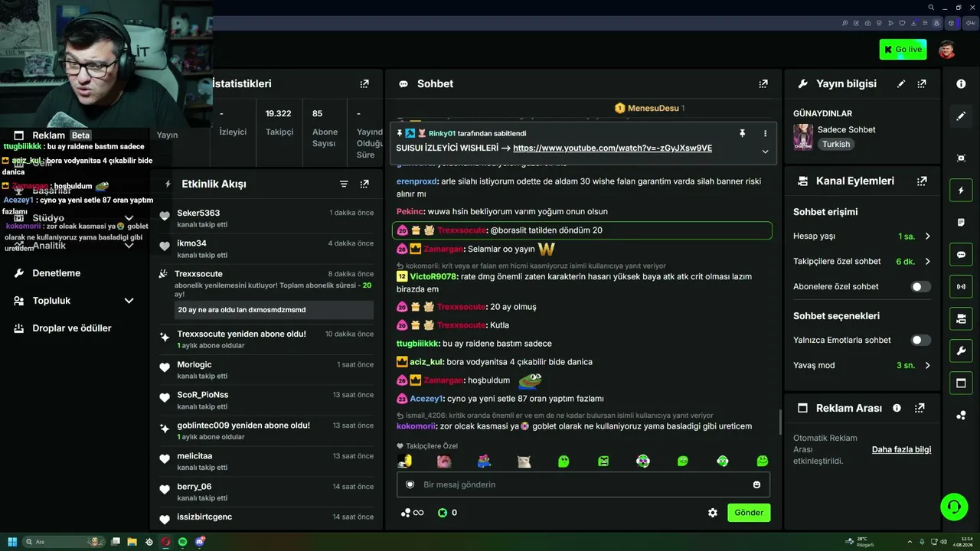Expand the Stüdyo menu chevron

129,218
